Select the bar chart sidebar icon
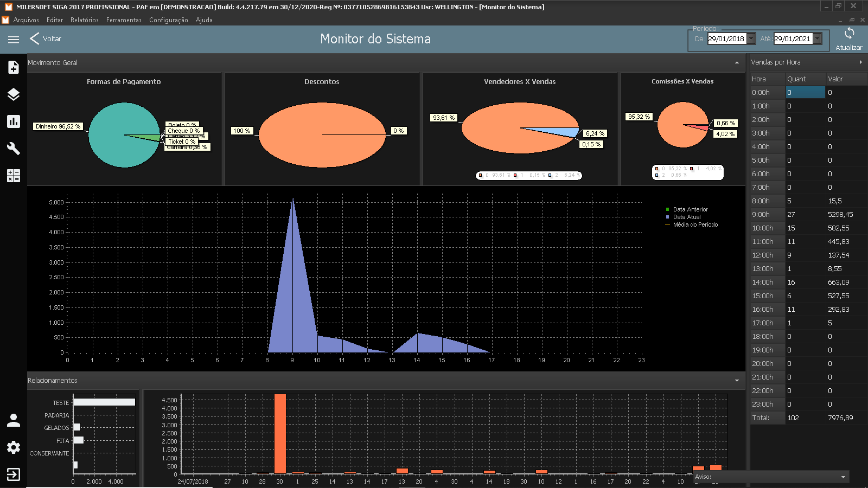 point(14,121)
